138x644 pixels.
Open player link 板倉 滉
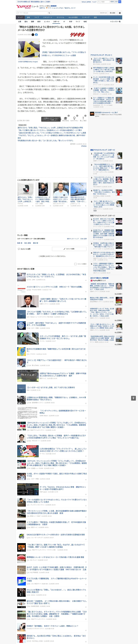(x=20, y=243)
